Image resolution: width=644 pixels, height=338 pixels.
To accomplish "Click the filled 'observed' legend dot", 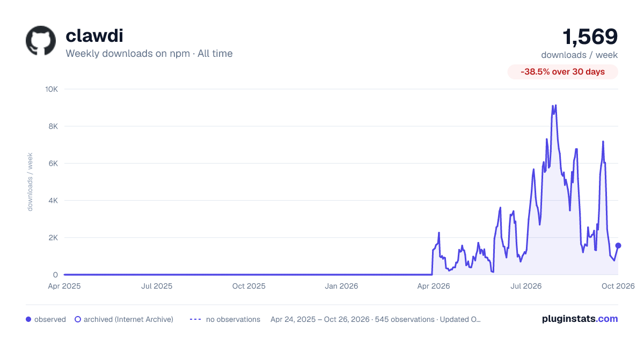I will point(28,319).
